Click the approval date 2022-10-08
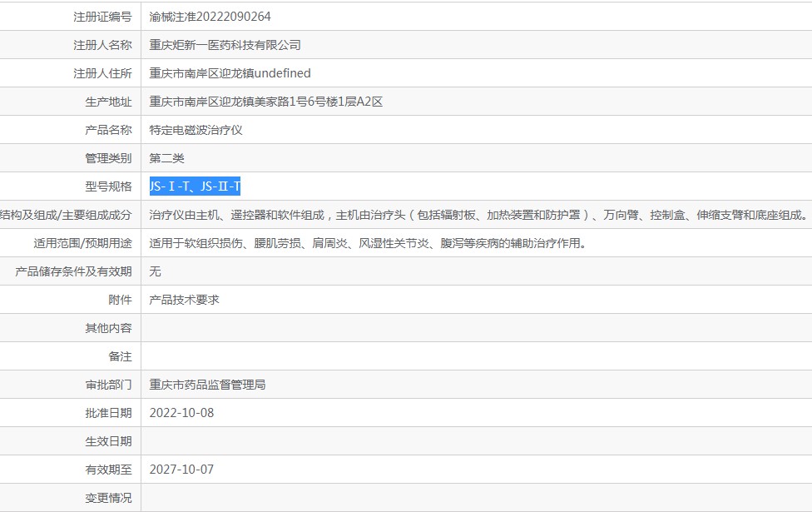 (181, 413)
